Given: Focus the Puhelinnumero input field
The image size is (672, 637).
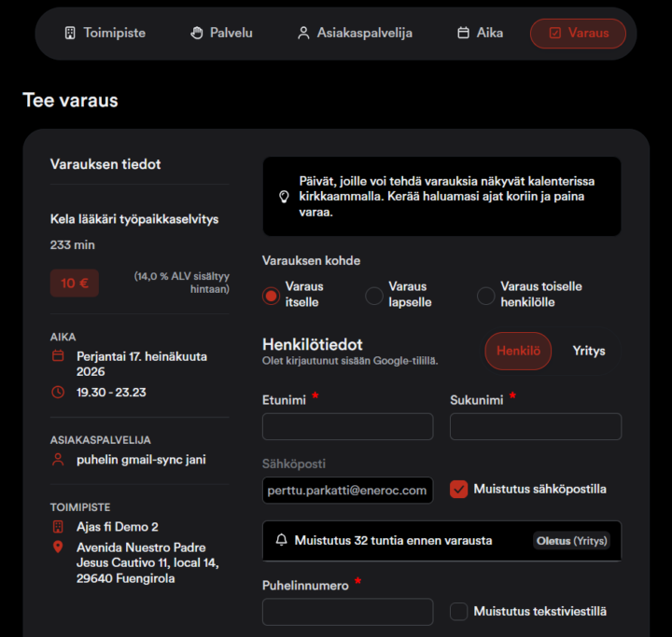Looking at the screenshot, I should click(x=347, y=612).
